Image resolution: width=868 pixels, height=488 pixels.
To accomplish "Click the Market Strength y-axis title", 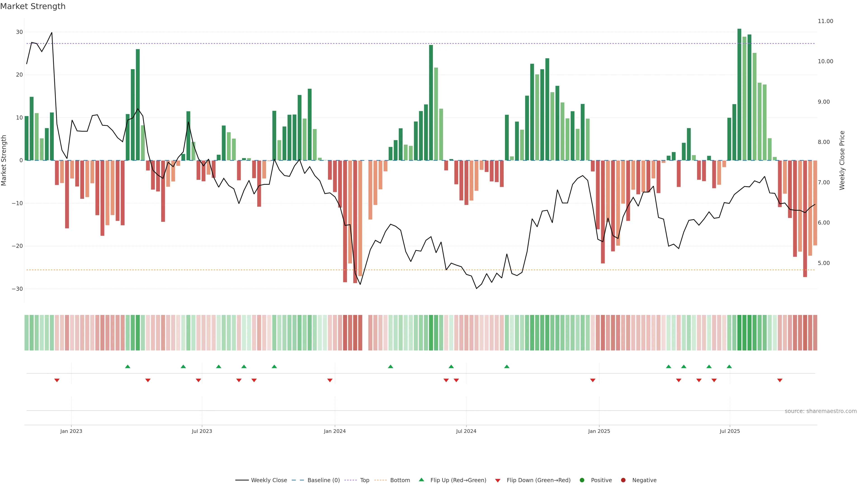I will tap(4, 160).
